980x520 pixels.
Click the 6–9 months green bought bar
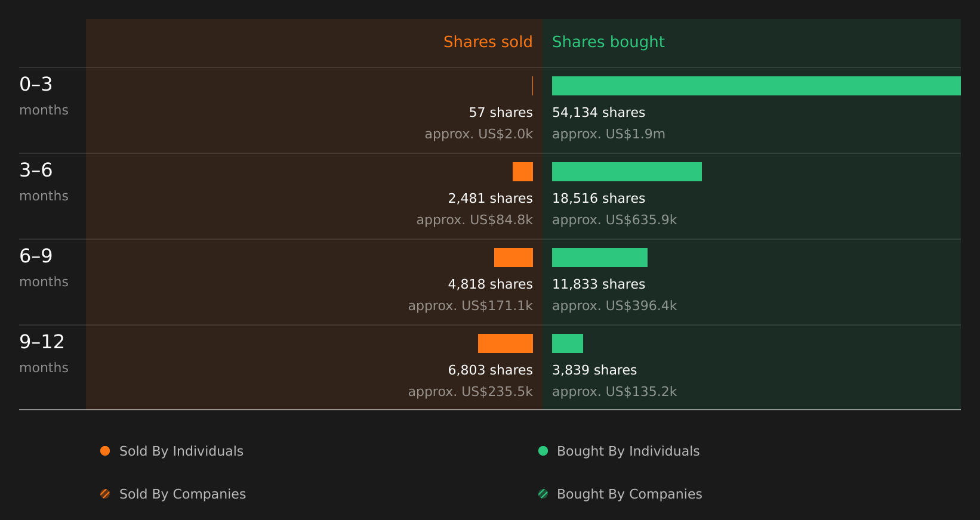tap(600, 258)
